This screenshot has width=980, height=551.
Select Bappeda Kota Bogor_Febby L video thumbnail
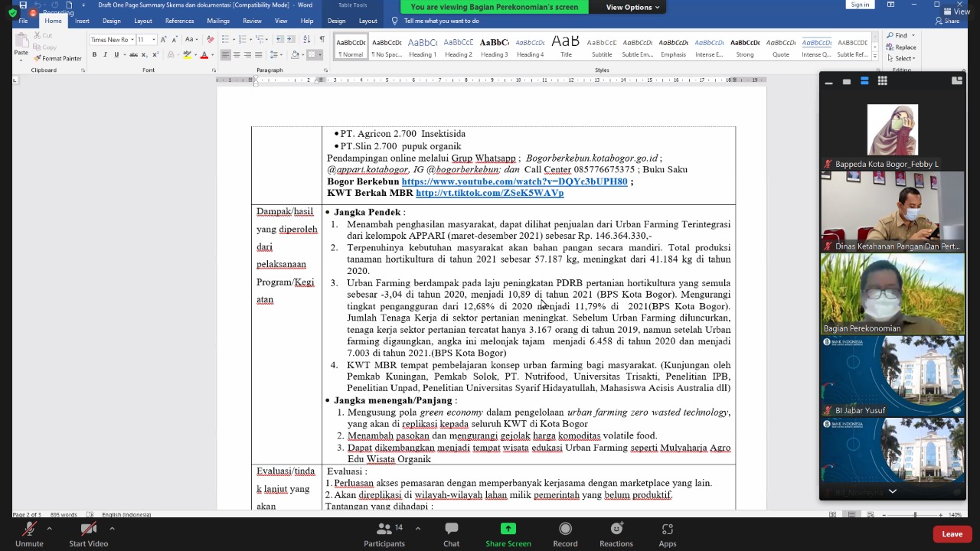[x=892, y=129]
